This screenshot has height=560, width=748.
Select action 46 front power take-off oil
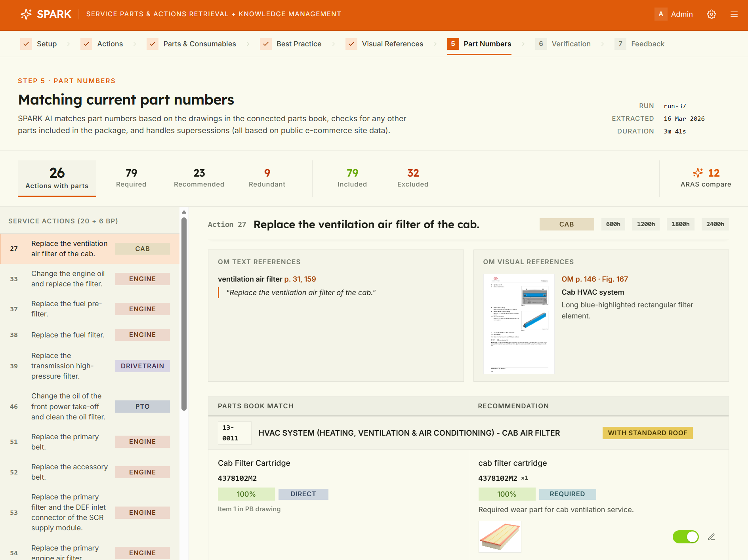[x=90, y=406]
